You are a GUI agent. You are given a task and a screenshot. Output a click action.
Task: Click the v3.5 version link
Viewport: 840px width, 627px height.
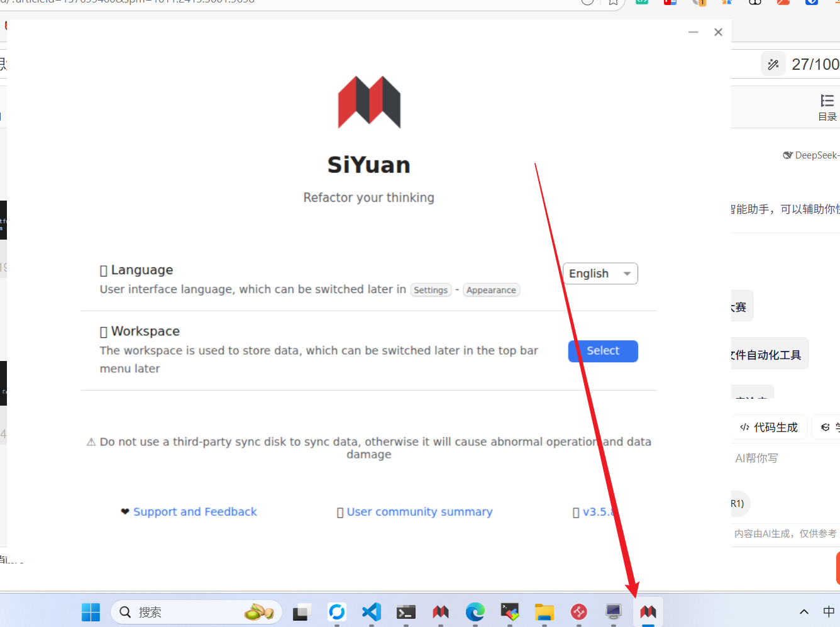coord(599,512)
